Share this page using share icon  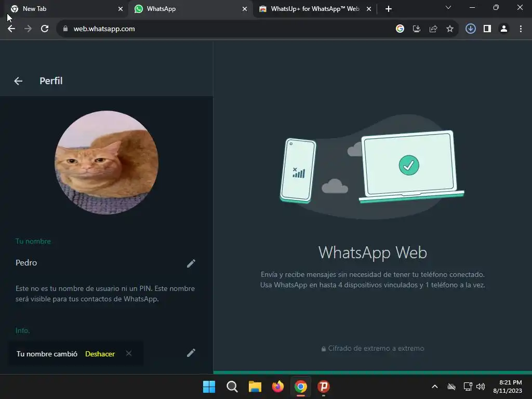pos(433,29)
